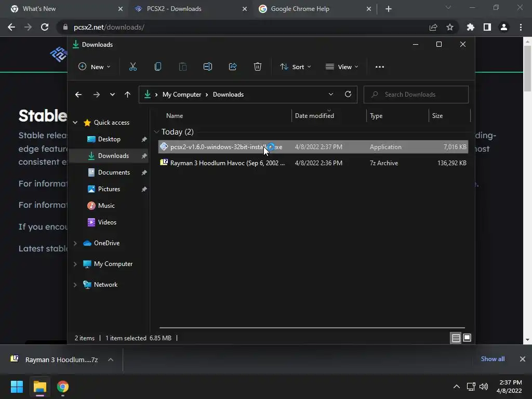Open recent locations dropdown chevron
Image resolution: width=532 pixels, height=399 pixels.
112,95
